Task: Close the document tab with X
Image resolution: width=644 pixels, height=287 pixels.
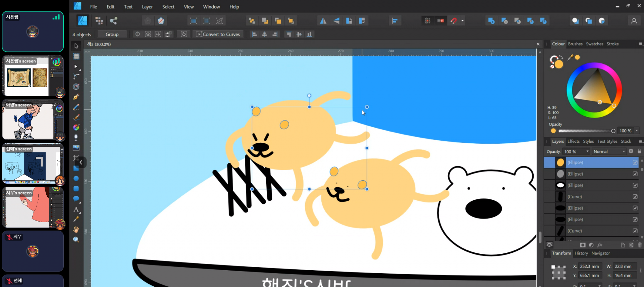Action: click(538, 44)
